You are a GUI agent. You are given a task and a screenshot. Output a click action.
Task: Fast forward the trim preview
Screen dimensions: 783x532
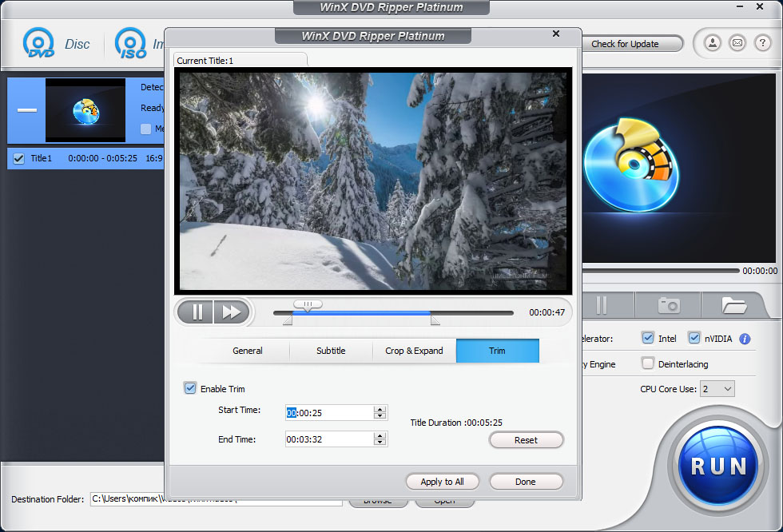click(x=231, y=312)
